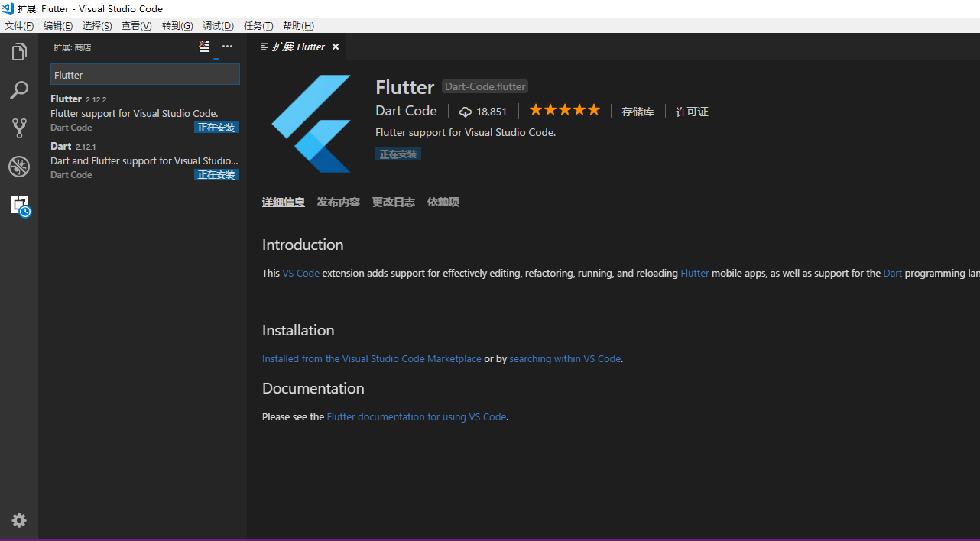Switch to the 更改日志 tab

tap(394, 202)
